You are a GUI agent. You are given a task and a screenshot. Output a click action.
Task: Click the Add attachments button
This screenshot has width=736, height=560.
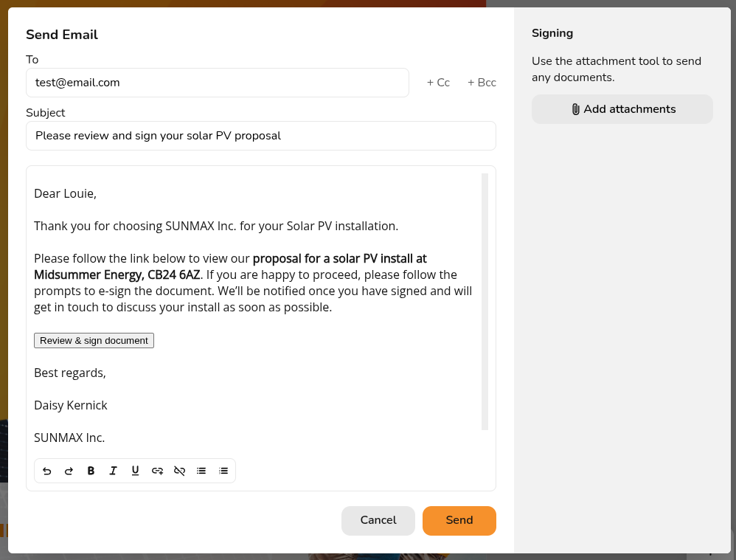[622, 109]
